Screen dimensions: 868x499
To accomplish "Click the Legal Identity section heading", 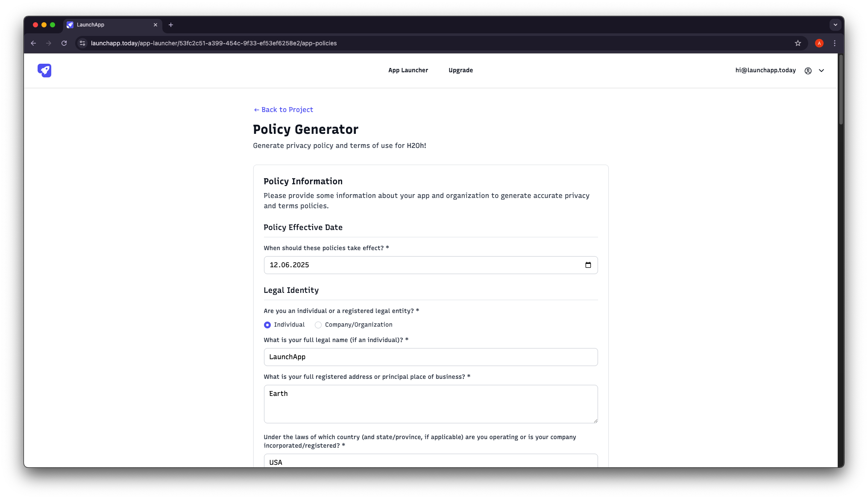I will click(291, 290).
